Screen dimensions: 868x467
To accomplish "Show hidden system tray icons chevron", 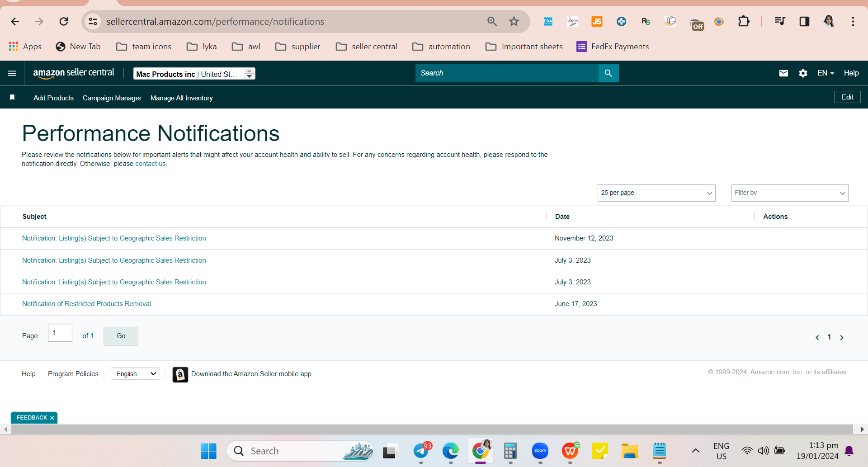I will [x=696, y=451].
